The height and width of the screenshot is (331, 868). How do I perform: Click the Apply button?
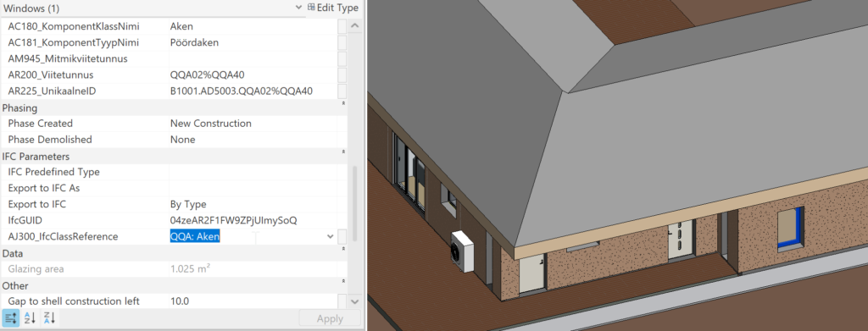coord(330,318)
